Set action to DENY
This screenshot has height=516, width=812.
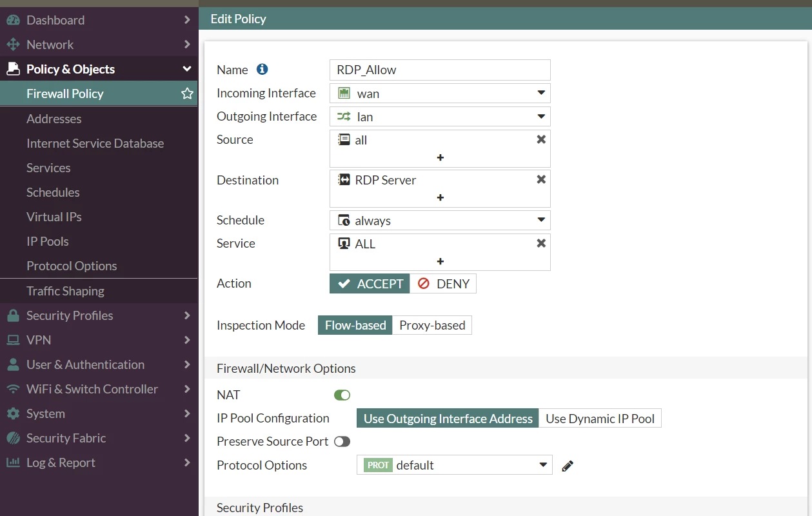pos(443,284)
